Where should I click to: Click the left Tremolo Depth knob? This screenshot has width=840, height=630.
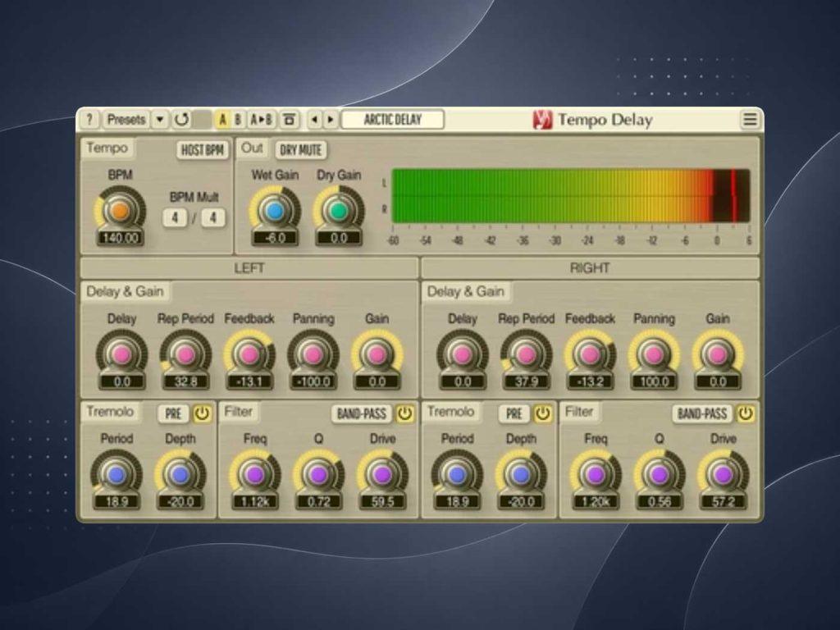click(x=180, y=474)
